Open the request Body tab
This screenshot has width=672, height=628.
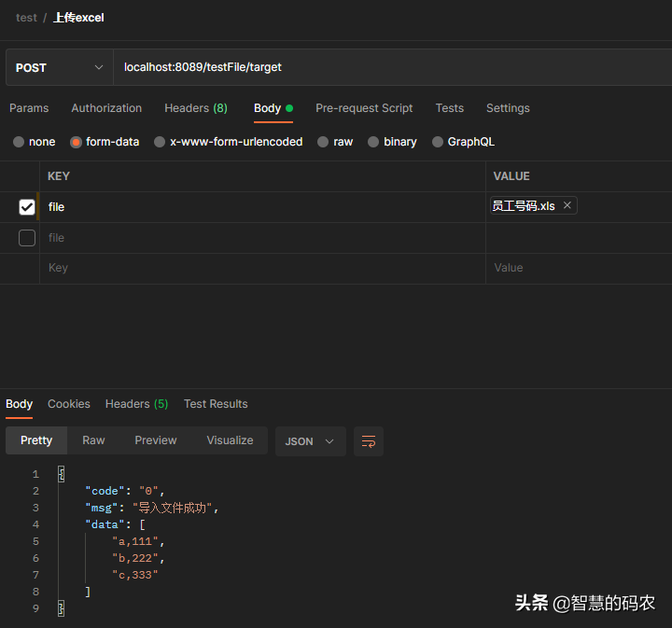pyautogui.click(x=273, y=108)
